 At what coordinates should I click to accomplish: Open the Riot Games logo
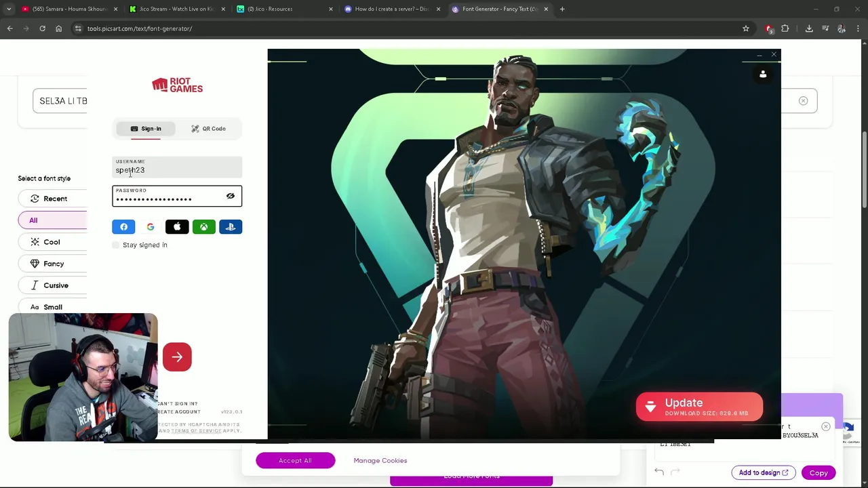coord(177,85)
